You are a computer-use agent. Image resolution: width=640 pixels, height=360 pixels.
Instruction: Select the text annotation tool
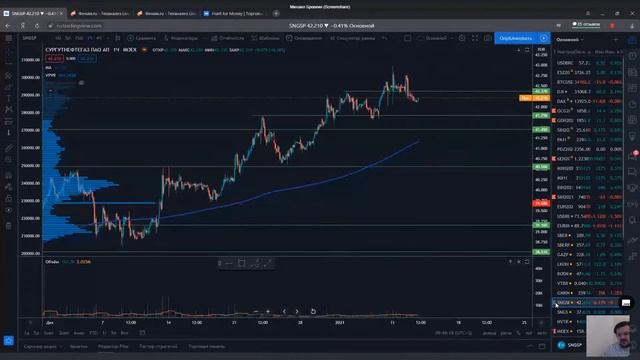point(9,98)
